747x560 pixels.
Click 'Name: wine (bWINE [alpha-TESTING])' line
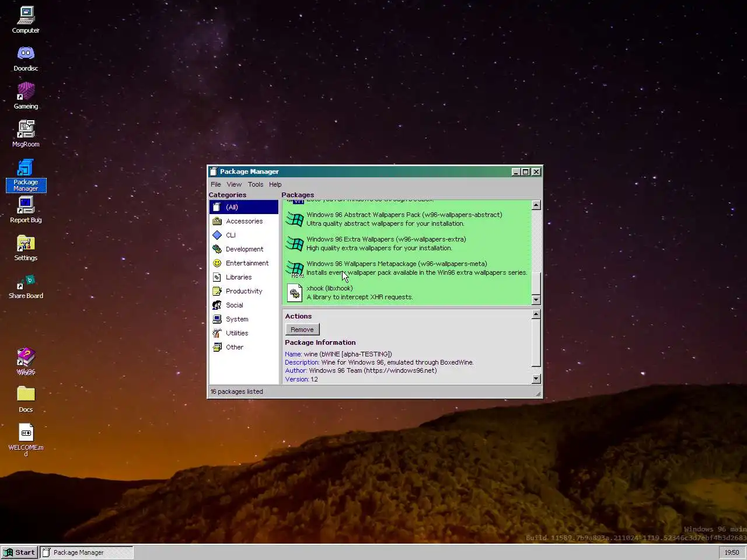[x=338, y=354]
